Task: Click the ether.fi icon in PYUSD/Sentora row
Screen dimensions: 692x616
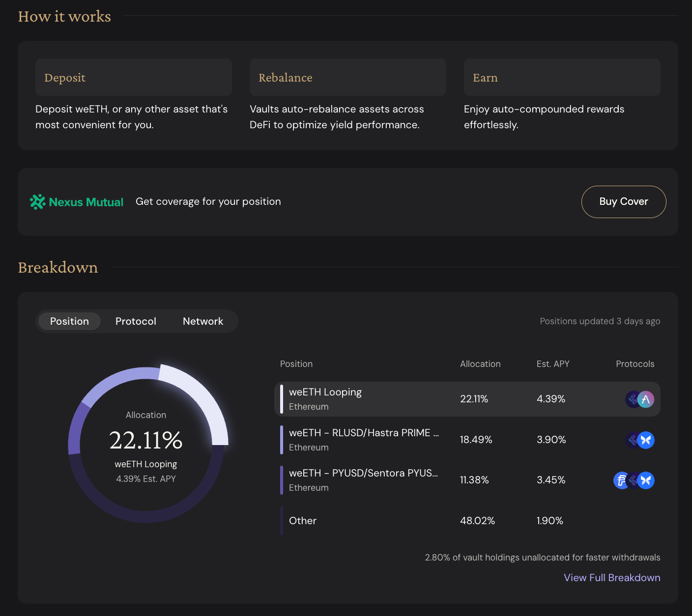Action: pyautogui.click(x=634, y=480)
